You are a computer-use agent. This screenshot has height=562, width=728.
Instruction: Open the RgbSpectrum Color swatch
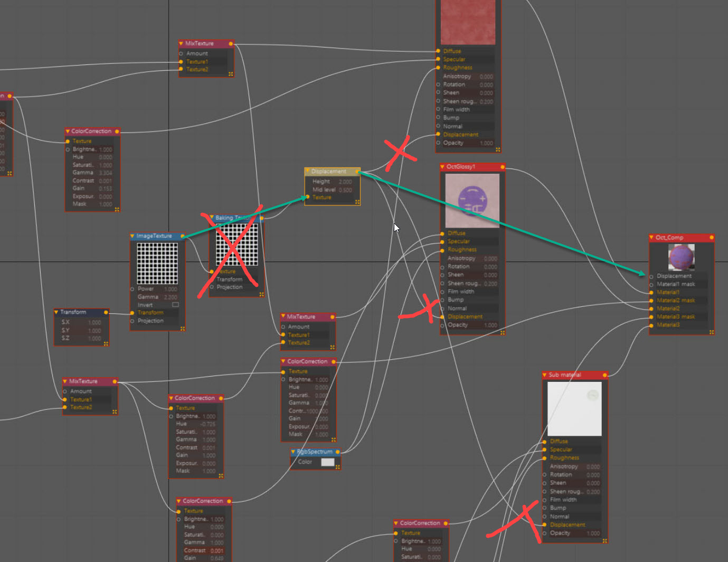[x=328, y=462]
